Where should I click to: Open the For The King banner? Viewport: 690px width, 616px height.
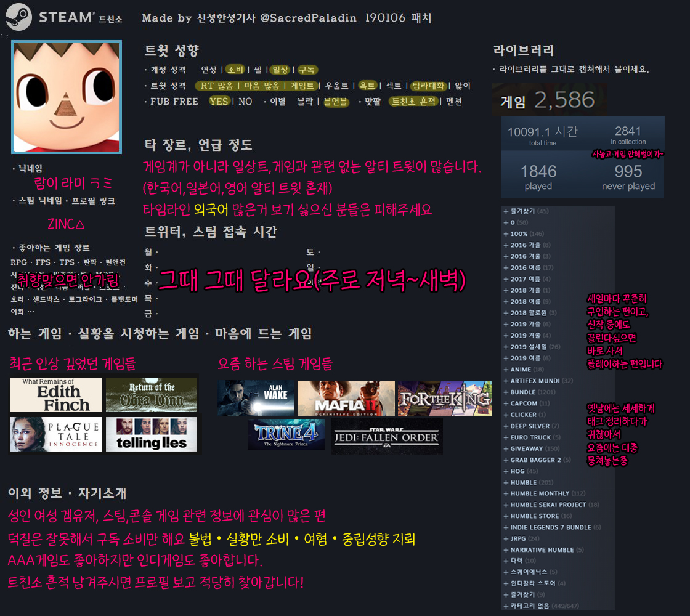pyautogui.click(x=445, y=398)
